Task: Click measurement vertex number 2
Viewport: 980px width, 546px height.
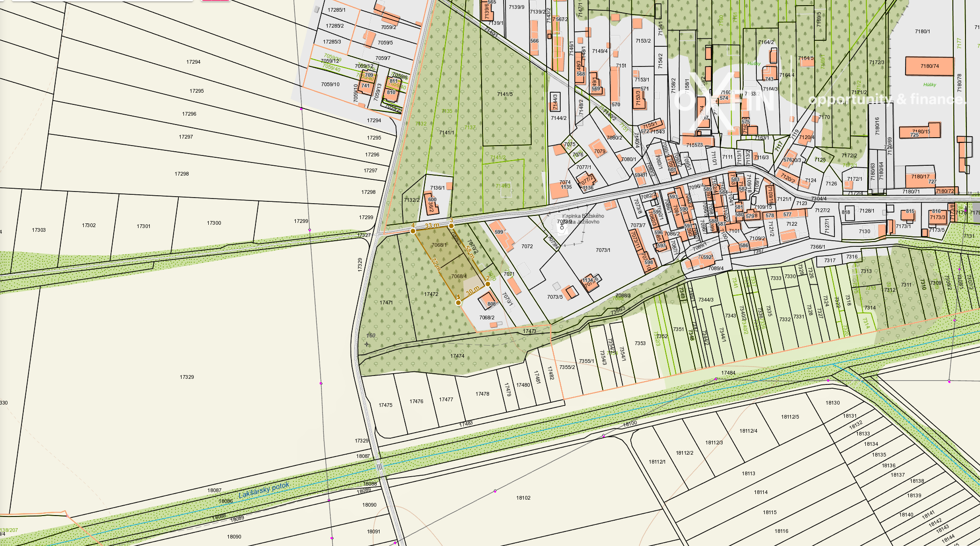Action: coord(488,284)
